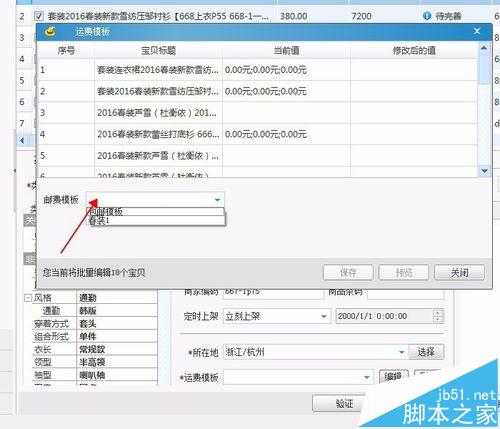Click price cell 380.00 in background list
The image size is (500, 429).
pyautogui.click(x=294, y=16)
